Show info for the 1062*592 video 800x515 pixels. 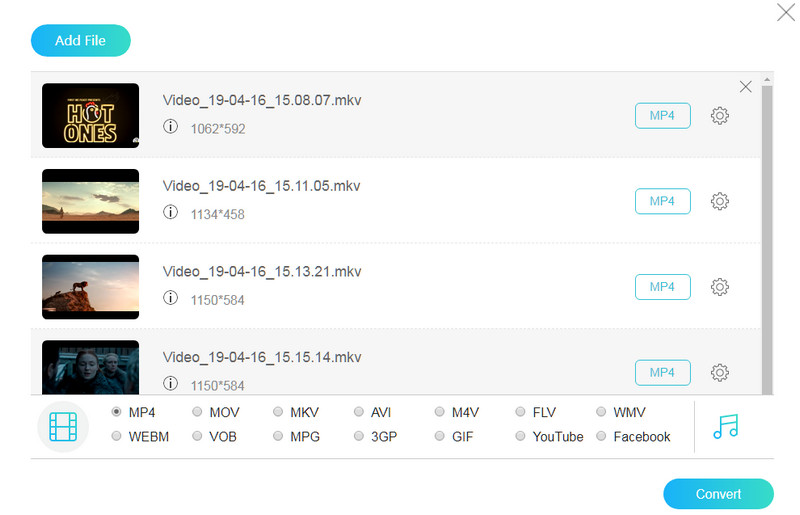click(x=171, y=128)
